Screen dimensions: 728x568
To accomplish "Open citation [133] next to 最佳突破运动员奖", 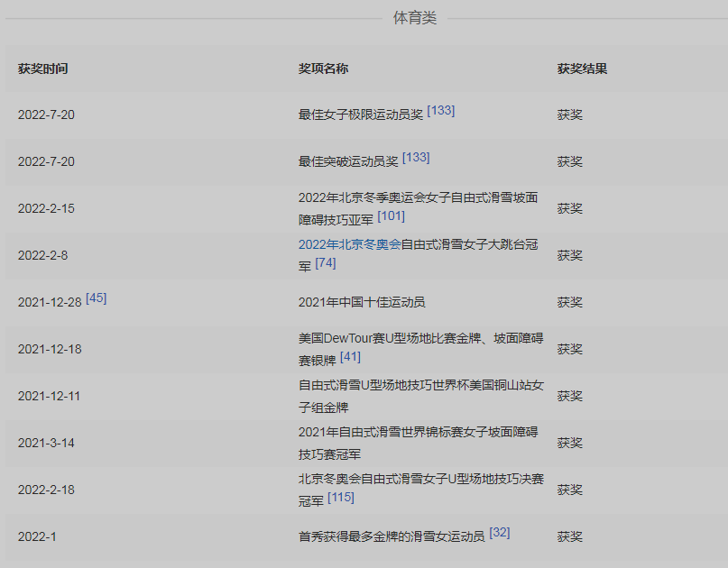I will point(416,158).
